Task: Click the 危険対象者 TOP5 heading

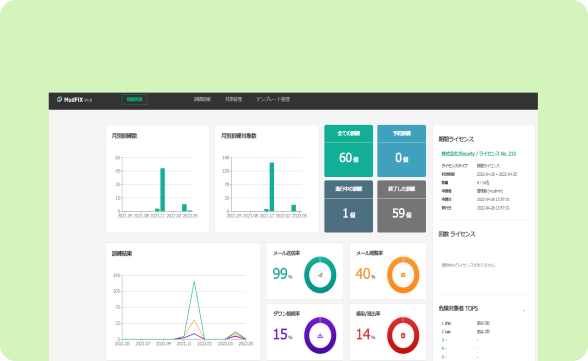Action: click(458, 309)
